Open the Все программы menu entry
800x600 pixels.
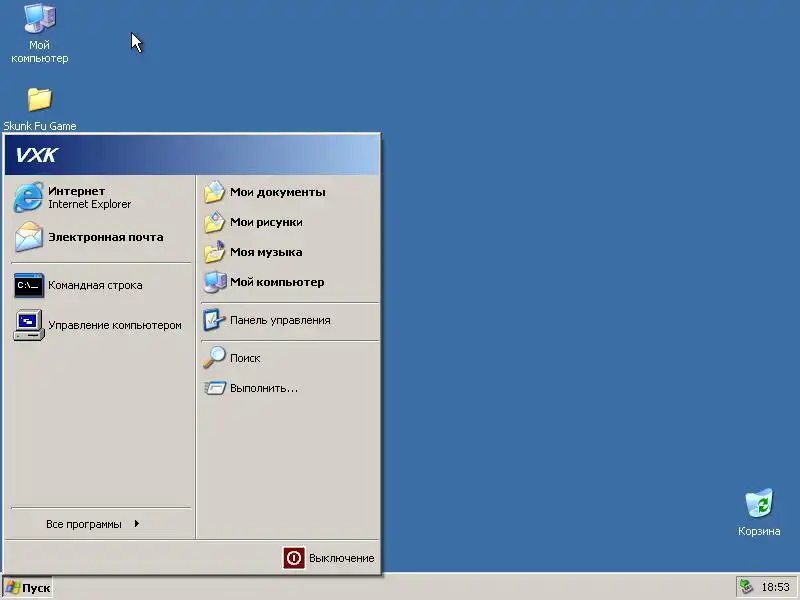point(101,524)
